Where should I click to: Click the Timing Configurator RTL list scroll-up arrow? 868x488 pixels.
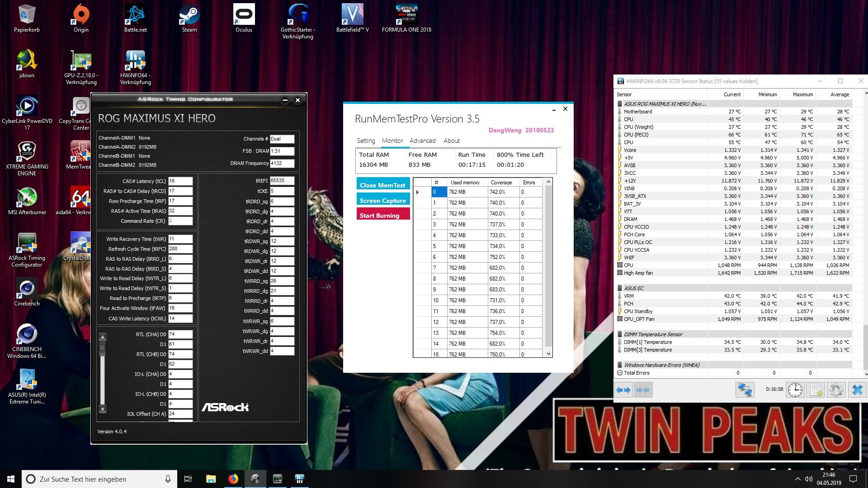[103, 337]
